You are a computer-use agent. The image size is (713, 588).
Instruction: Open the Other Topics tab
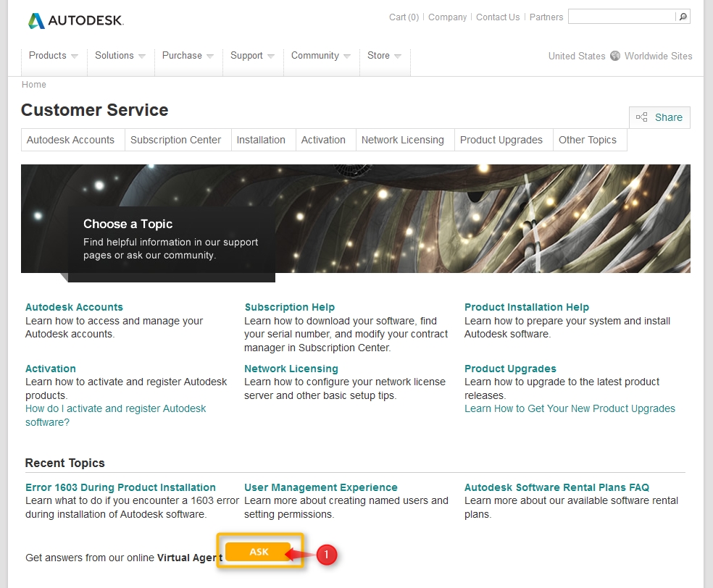587,140
